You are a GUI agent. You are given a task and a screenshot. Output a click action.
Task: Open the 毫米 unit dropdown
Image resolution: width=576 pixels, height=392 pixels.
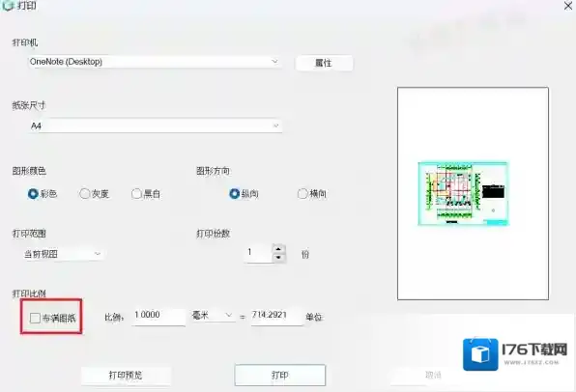click(213, 316)
